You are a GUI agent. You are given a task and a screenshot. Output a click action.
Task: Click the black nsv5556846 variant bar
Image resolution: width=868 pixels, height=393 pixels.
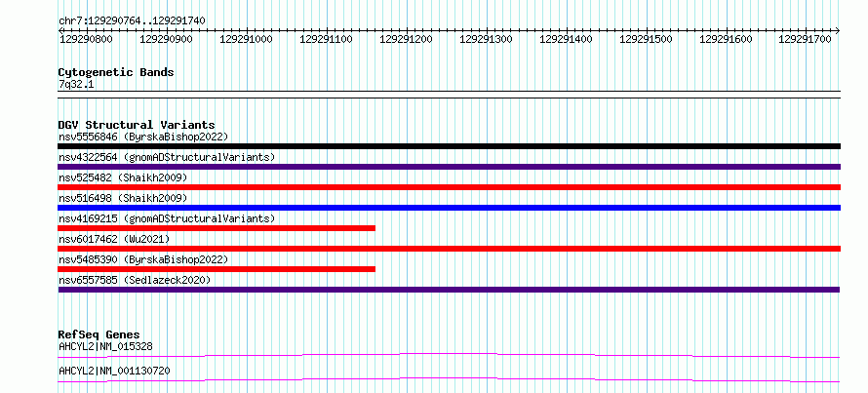pos(449,146)
